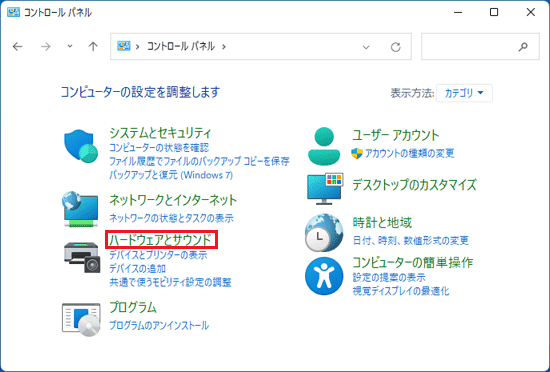Screen dimensions: 550x372
Task: Click the Network and Internet globe monitor icon
Action: pos(81,209)
